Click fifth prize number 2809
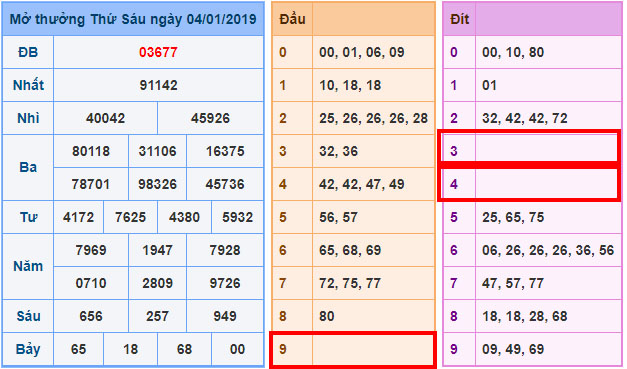This screenshot has height=369, width=627. click(158, 283)
